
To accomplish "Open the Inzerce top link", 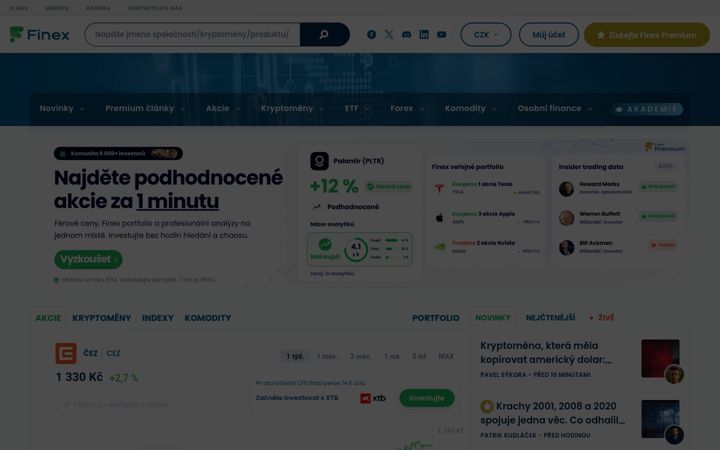I will pos(56,8).
